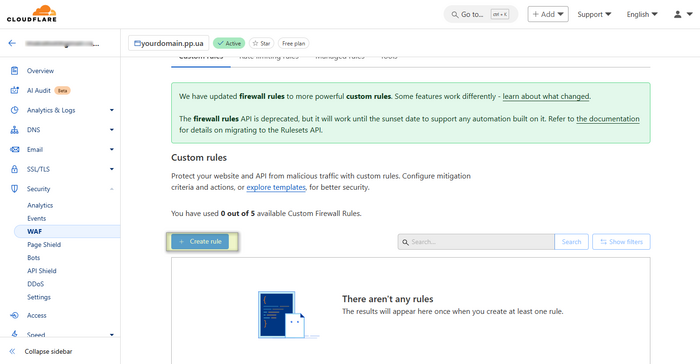
Task: Click the Go to search bar
Action: point(480,14)
